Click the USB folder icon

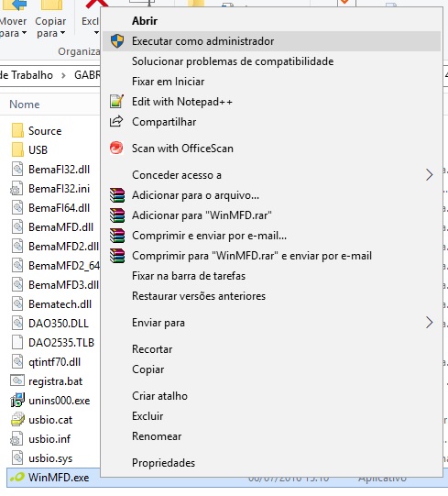click(x=17, y=149)
